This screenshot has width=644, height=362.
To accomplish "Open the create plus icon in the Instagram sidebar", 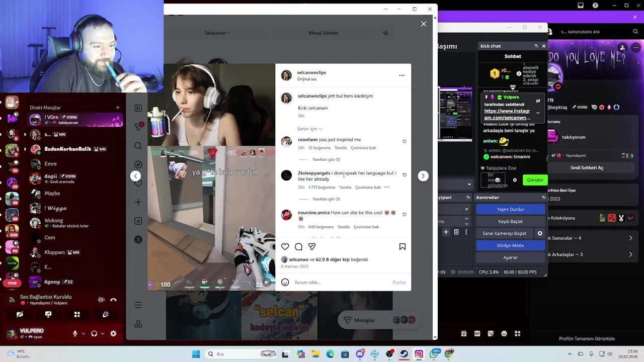I will (x=138, y=202).
